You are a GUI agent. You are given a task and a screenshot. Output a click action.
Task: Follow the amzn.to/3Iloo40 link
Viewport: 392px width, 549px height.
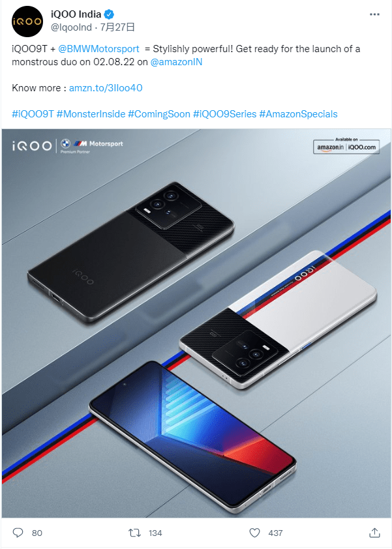[x=106, y=88]
